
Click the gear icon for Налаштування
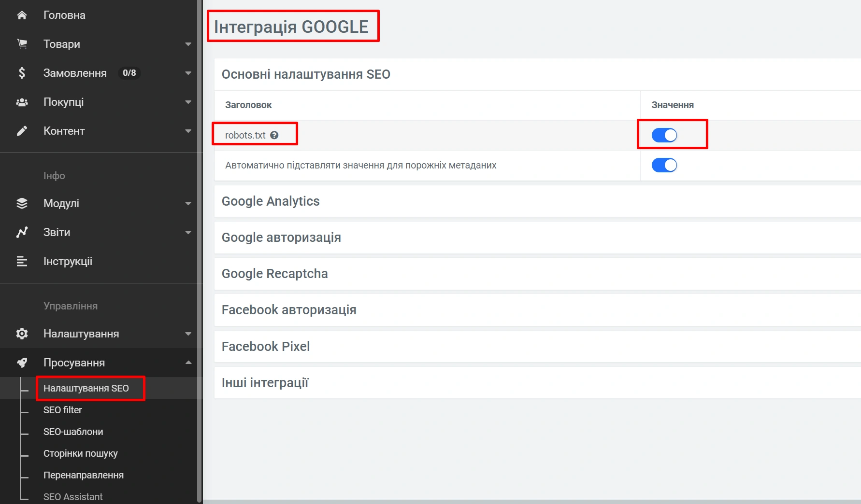click(22, 334)
